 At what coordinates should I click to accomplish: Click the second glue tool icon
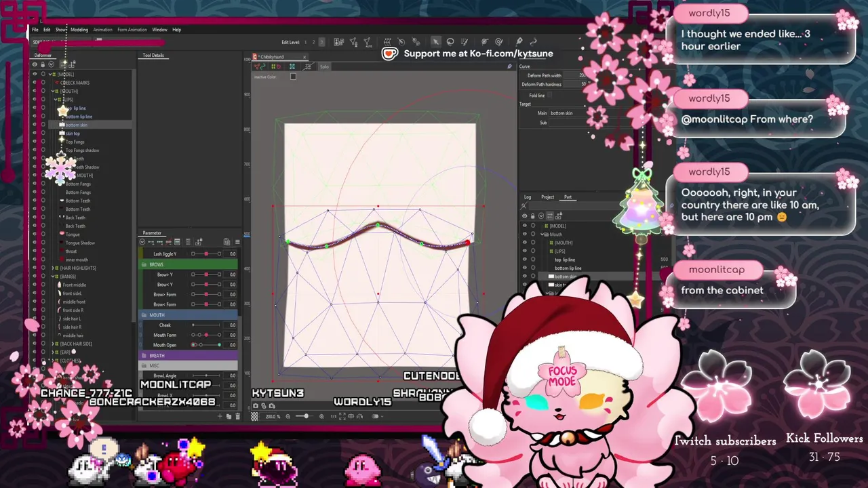(498, 42)
